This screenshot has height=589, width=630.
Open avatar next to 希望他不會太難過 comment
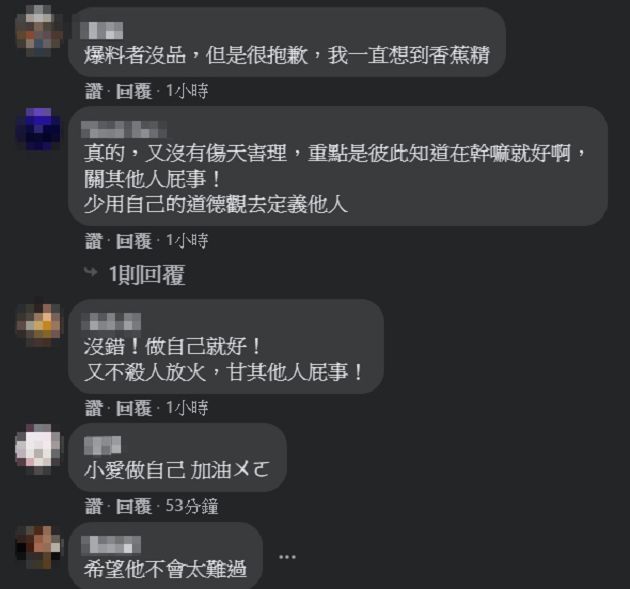39,547
